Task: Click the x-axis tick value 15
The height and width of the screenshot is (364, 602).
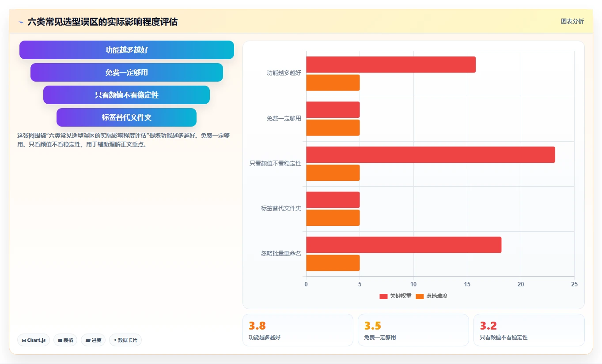Action: (467, 284)
